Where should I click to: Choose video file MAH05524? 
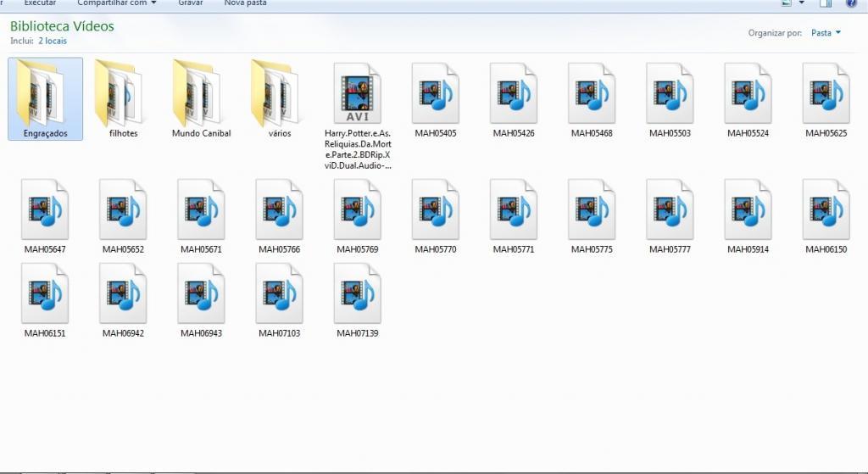[x=748, y=100]
